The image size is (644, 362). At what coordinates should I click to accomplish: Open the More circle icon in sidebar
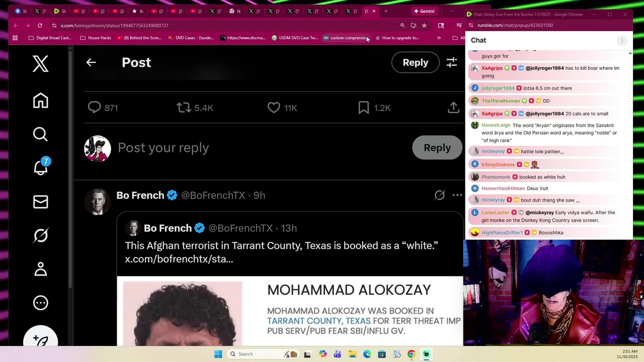point(40,303)
